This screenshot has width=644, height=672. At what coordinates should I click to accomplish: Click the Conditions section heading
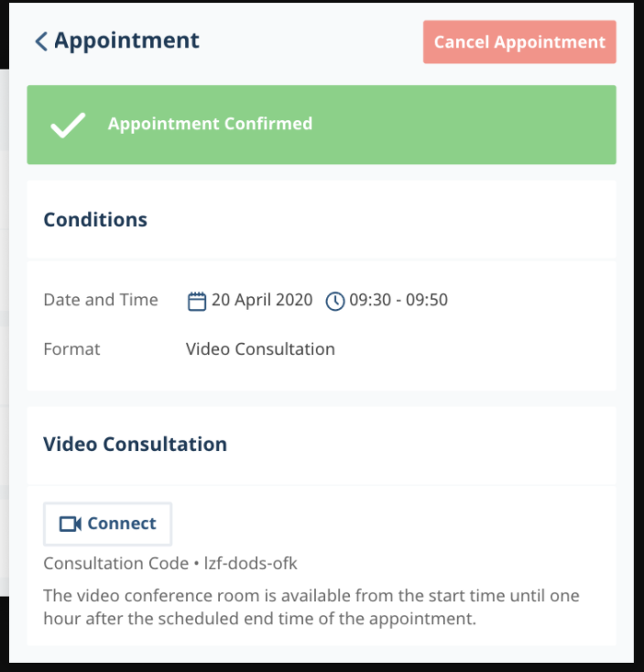(x=95, y=220)
